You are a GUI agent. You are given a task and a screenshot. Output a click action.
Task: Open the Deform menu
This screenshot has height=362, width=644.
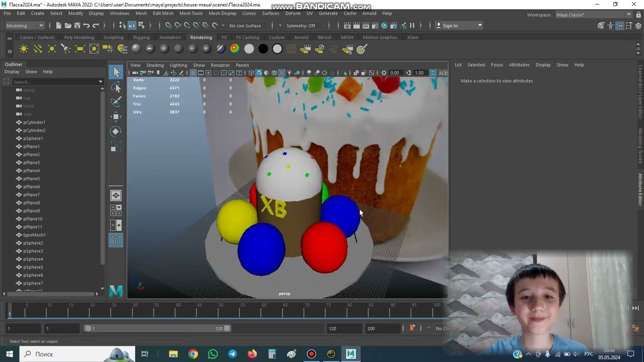coord(293,13)
